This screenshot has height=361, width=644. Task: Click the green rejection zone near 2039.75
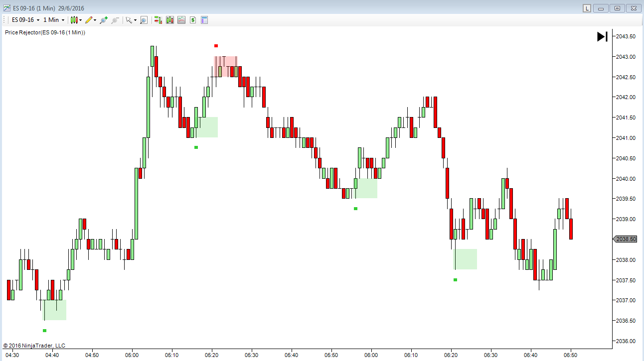(365, 188)
